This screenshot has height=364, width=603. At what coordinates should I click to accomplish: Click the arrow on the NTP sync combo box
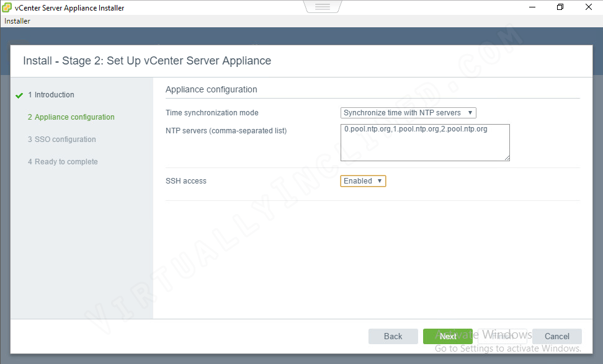pos(470,113)
